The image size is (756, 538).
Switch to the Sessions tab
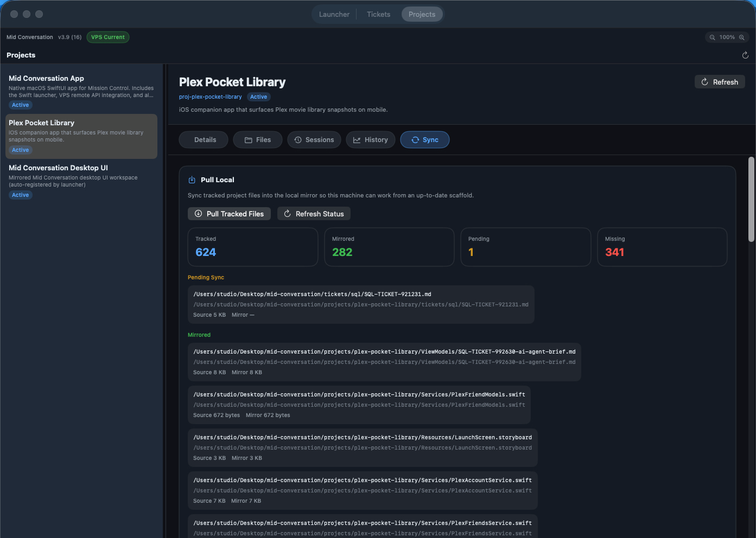click(x=314, y=140)
